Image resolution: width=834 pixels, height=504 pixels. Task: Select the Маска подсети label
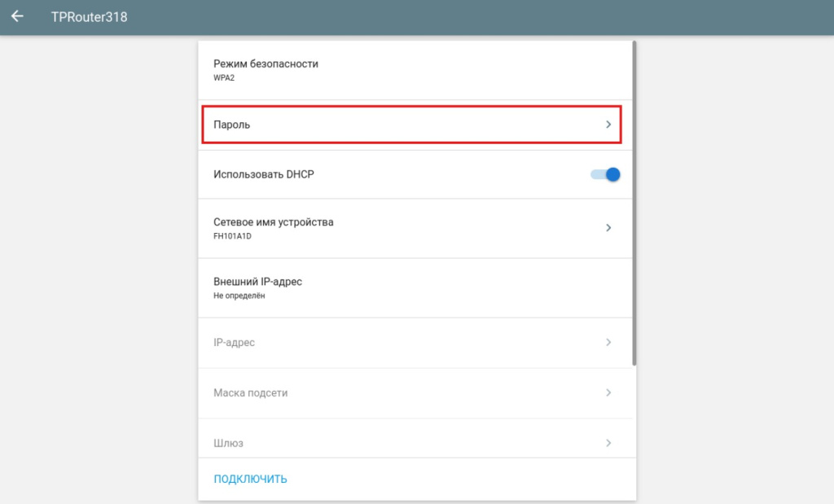coord(250,392)
